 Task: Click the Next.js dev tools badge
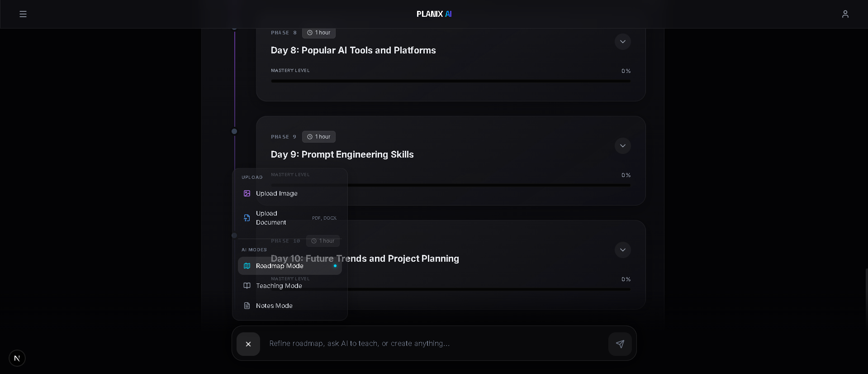17,358
